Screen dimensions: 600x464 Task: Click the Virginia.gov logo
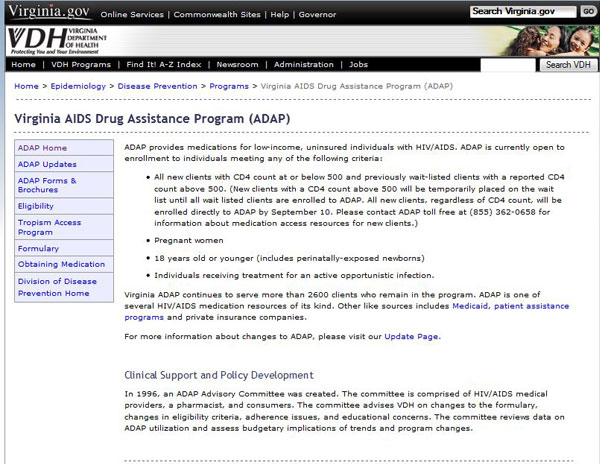coord(49,12)
